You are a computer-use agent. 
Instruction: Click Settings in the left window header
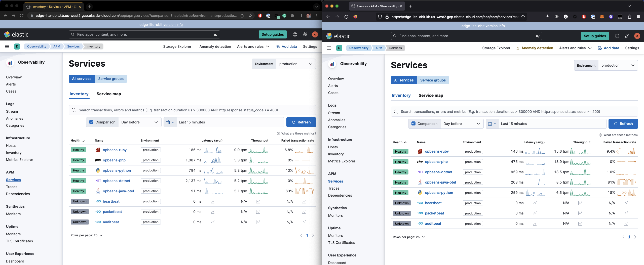[310, 47]
